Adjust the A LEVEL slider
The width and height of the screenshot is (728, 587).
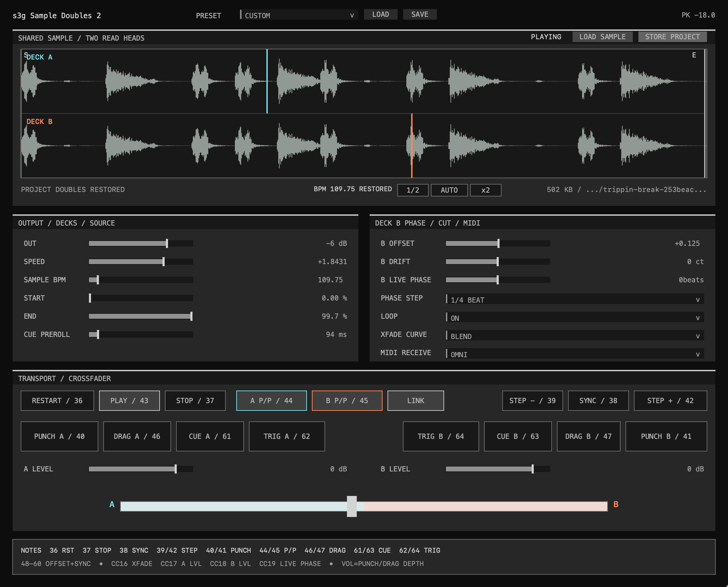141,469
